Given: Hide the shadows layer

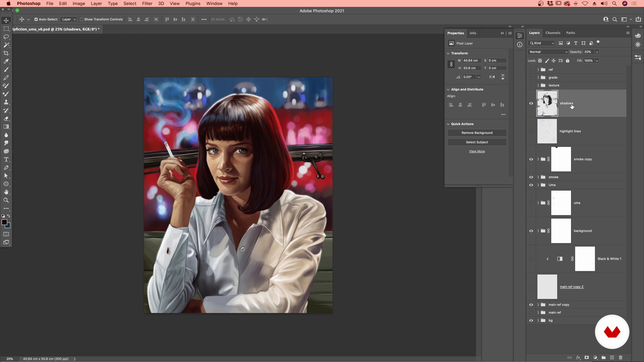Looking at the screenshot, I should coord(531,103).
